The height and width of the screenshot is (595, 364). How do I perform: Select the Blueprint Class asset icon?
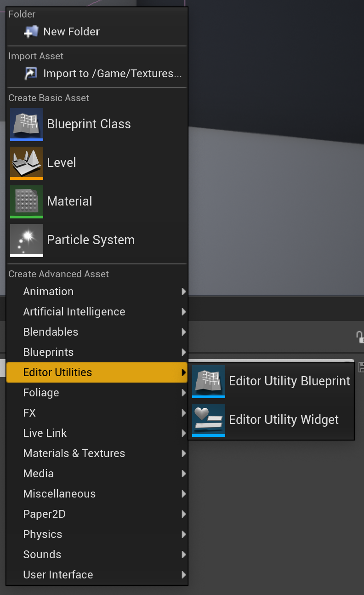pos(26,124)
